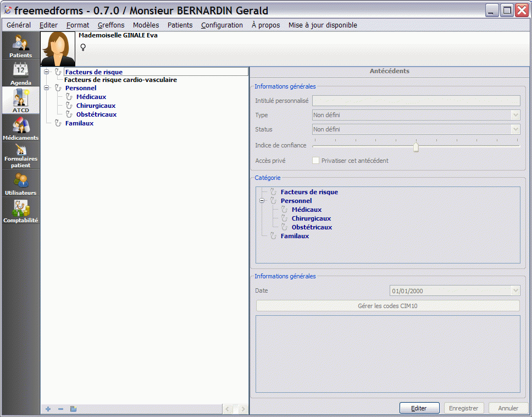Open the Format menu

(x=77, y=25)
